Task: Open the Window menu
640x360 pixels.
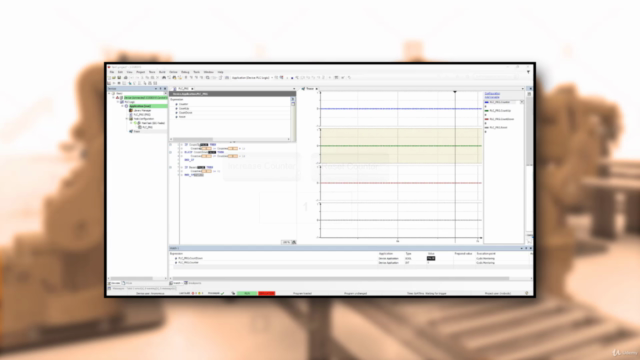Action: [x=209, y=72]
